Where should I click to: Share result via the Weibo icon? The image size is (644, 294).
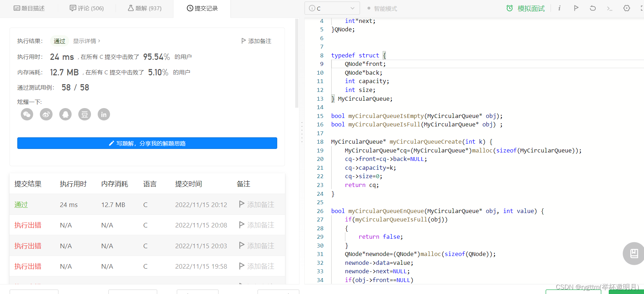(x=46, y=114)
